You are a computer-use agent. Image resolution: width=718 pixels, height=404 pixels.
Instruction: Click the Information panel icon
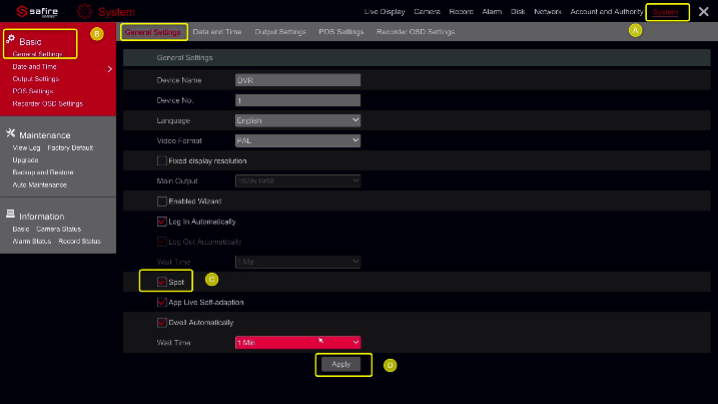click(x=11, y=215)
